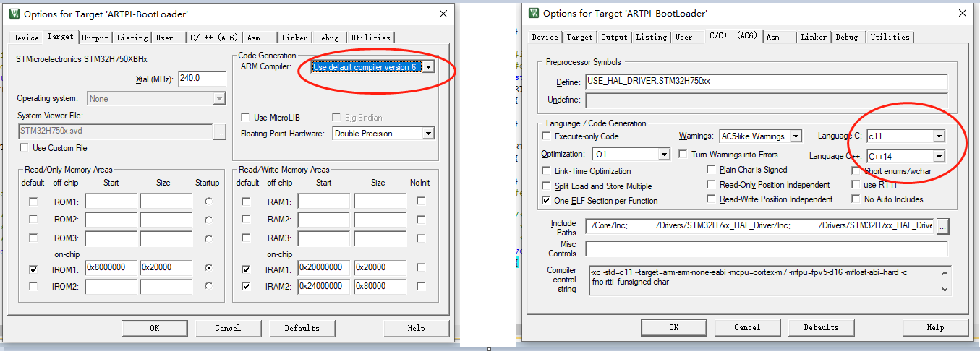The image size is (980, 351).
Task: Enable the Use MicroLIB checkbox
Action: click(246, 117)
